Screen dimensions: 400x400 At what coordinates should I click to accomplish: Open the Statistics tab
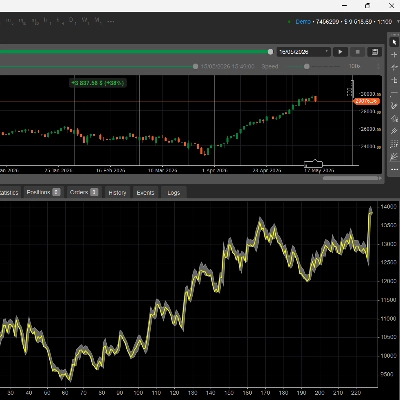(x=9, y=193)
